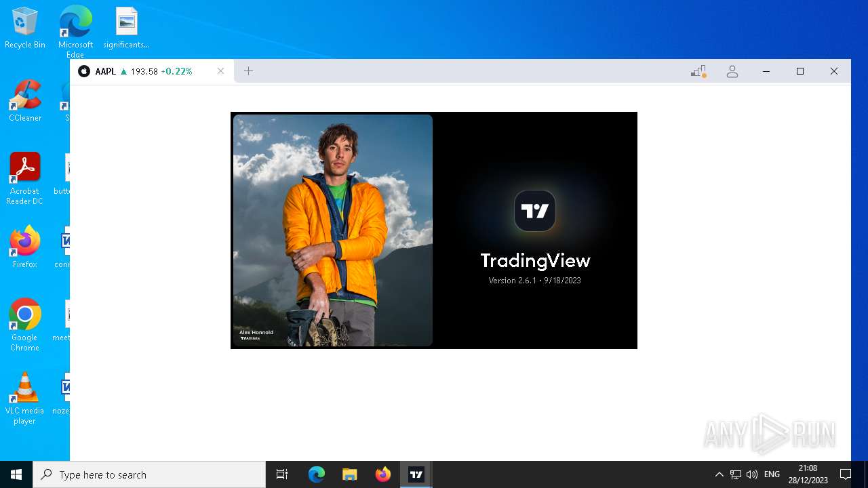Click the Version 2.6.1 text
Screen dimensions: 868x488
(x=534, y=281)
